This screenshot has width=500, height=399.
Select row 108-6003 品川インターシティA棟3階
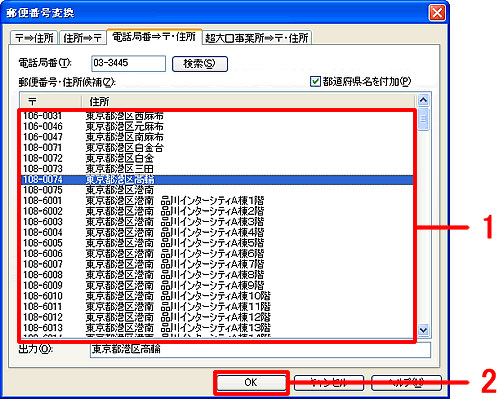tap(217, 222)
